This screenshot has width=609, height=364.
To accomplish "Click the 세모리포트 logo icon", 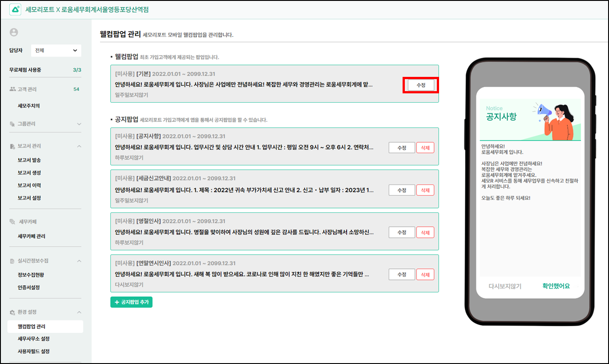I will pyautogui.click(x=15, y=9).
